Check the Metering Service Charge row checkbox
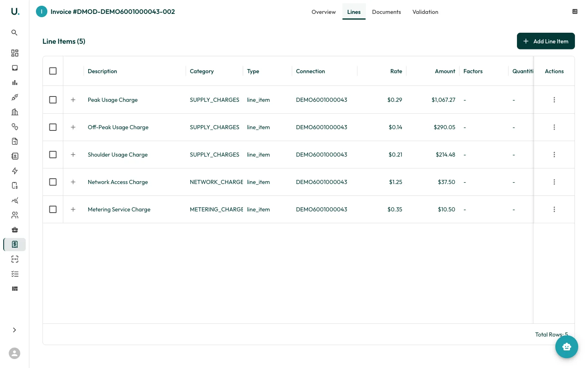The width and height of the screenshot is (588, 368). click(53, 209)
